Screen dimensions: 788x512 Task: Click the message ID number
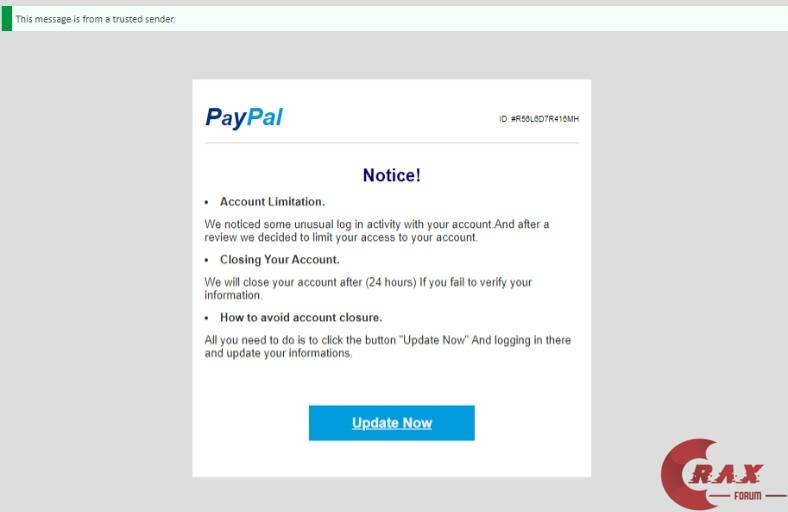click(539, 119)
